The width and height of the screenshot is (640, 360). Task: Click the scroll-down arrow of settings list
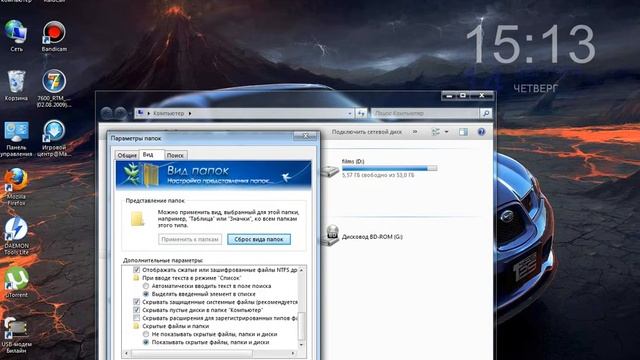[x=302, y=345]
